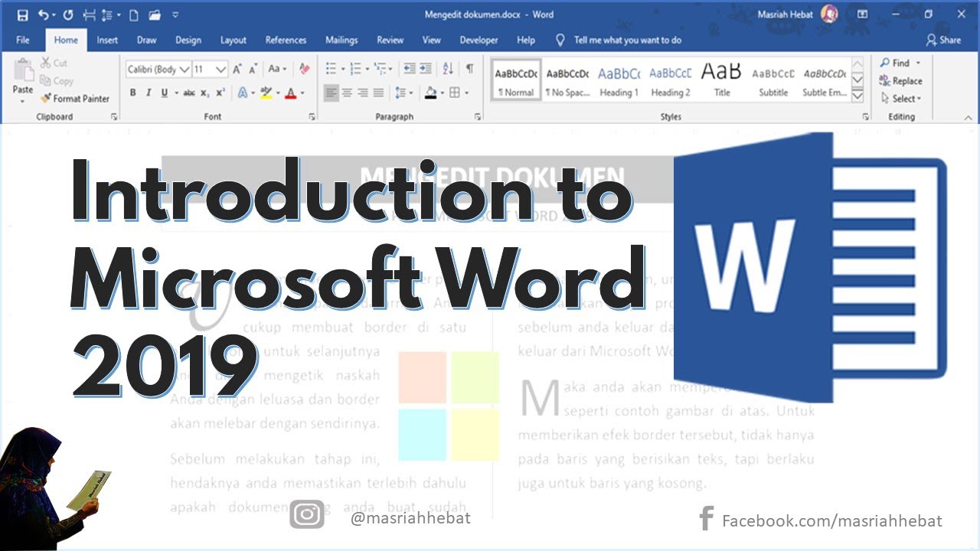Activate the Format Painter brush
Image resolution: width=980 pixels, height=551 pixels.
point(75,98)
